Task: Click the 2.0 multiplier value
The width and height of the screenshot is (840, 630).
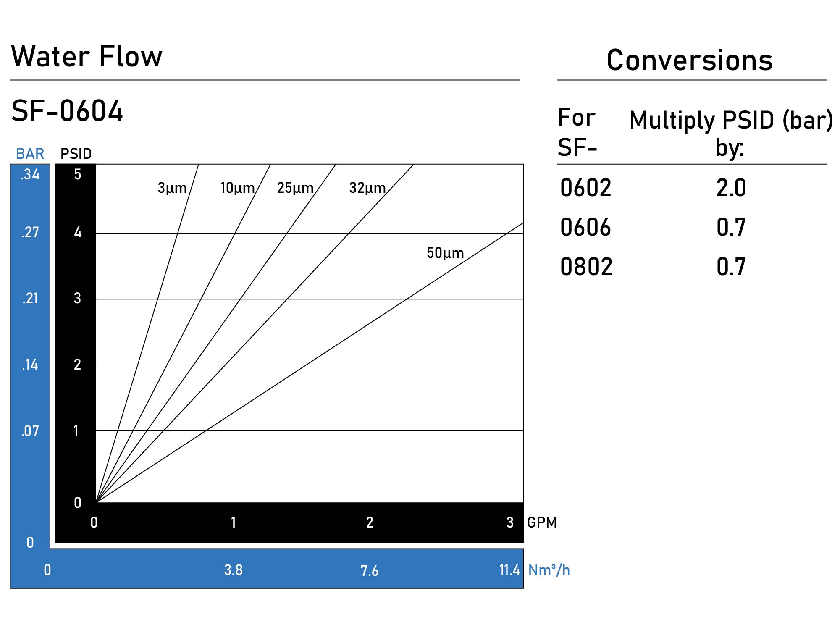Action: [731, 188]
